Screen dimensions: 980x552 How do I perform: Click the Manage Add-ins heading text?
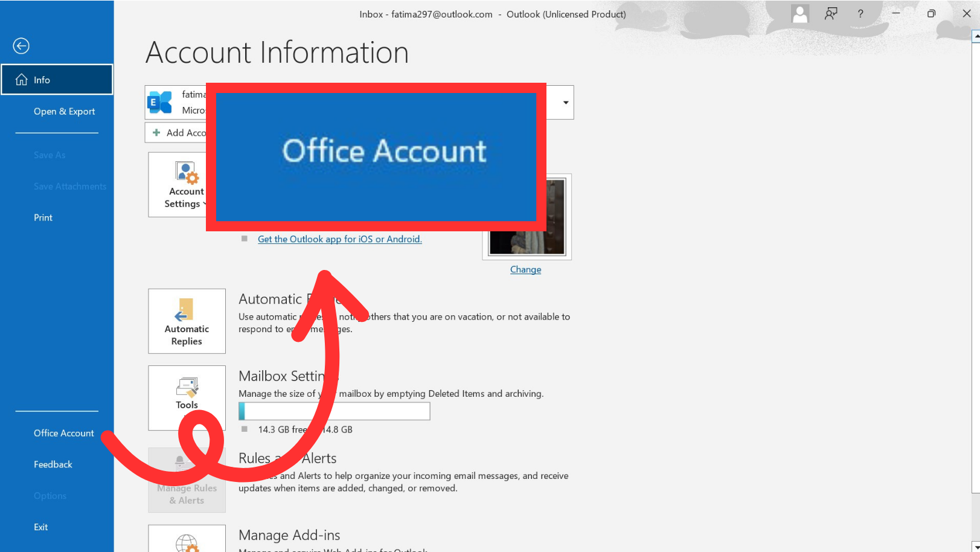click(x=289, y=535)
